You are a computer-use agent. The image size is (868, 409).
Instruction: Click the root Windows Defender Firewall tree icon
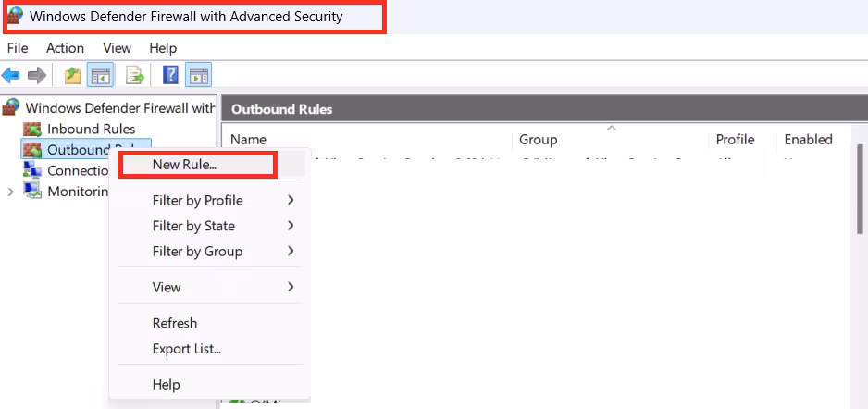coord(11,107)
